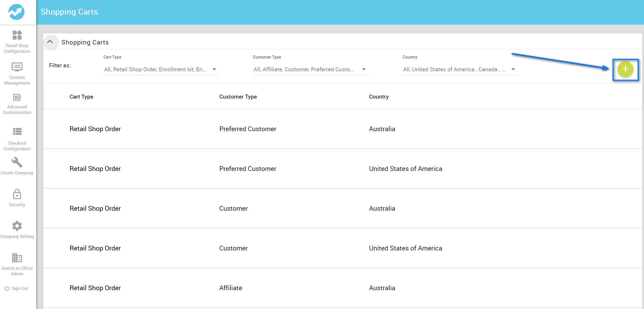Click the green plus button to add cart
Screen dimensions: 644x309
point(625,69)
